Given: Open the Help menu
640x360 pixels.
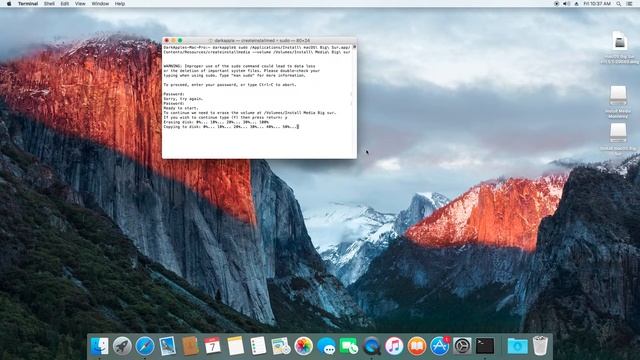Looking at the screenshot, I should tap(120, 4).
